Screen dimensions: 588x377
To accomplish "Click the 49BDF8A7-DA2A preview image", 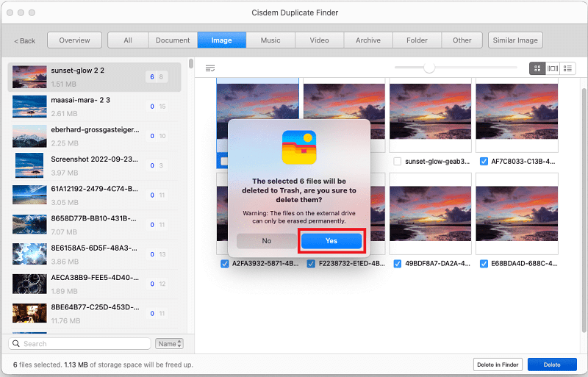I will (x=431, y=213).
